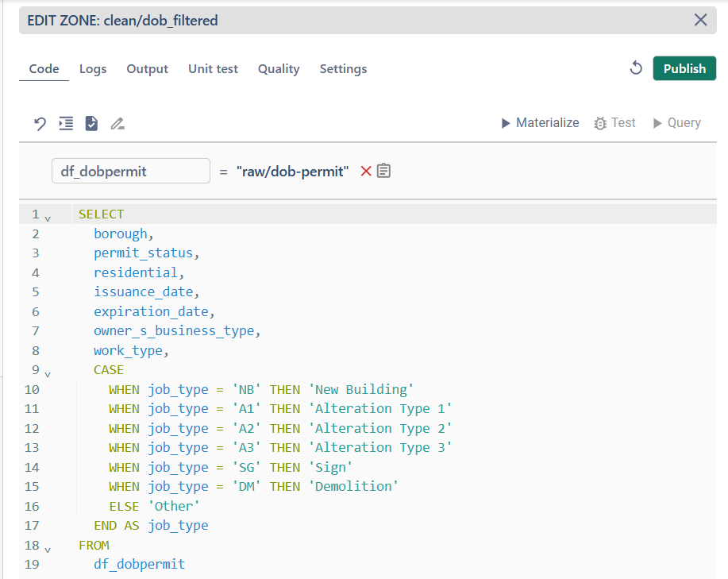This screenshot has height=579, width=728.
Task: Click the Publish button
Action: point(684,68)
